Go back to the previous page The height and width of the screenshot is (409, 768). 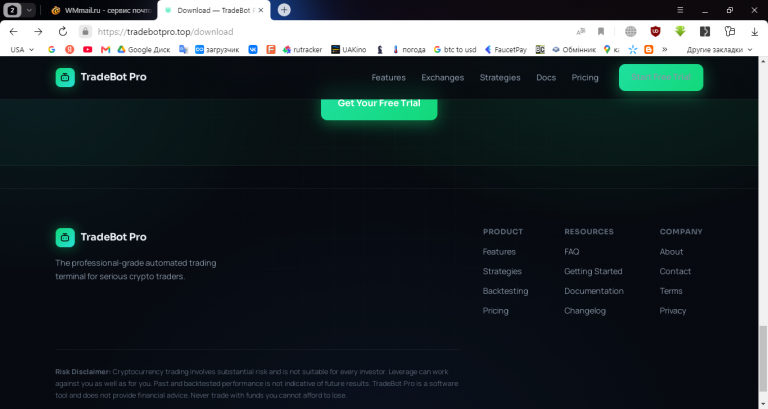[14, 32]
